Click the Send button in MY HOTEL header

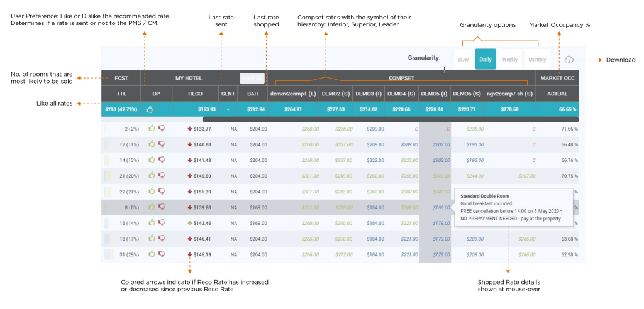point(252,78)
